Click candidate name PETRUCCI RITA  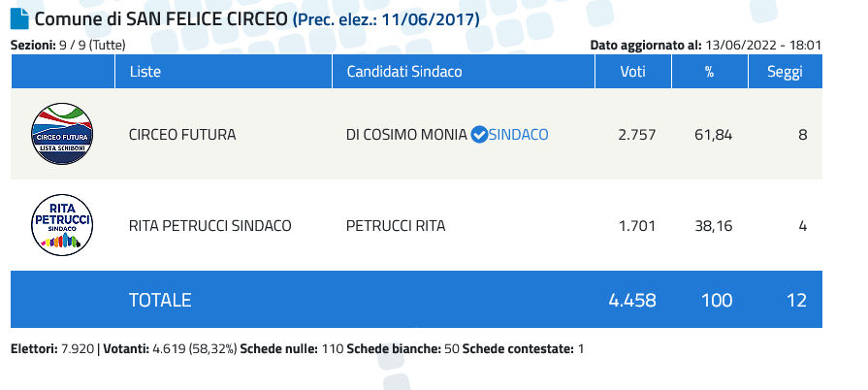pyautogui.click(x=396, y=226)
